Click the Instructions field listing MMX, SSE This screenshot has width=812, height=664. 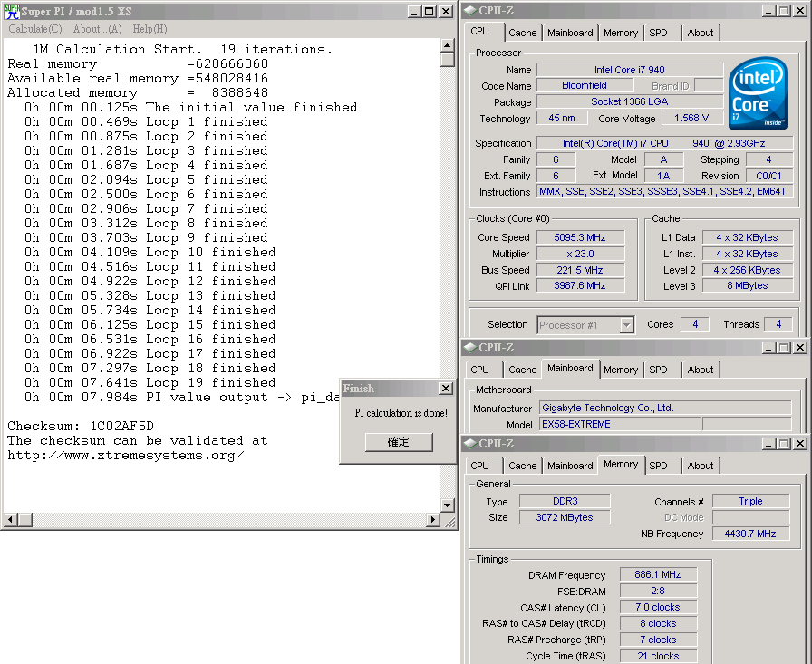coord(664,192)
